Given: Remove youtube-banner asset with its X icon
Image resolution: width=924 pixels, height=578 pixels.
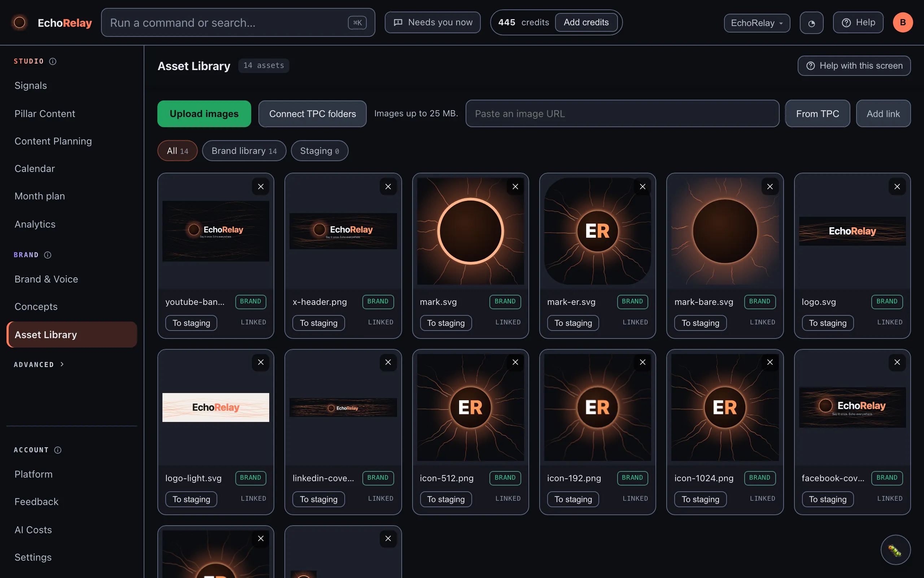Looking at the screenshot, I should (261, 186).
